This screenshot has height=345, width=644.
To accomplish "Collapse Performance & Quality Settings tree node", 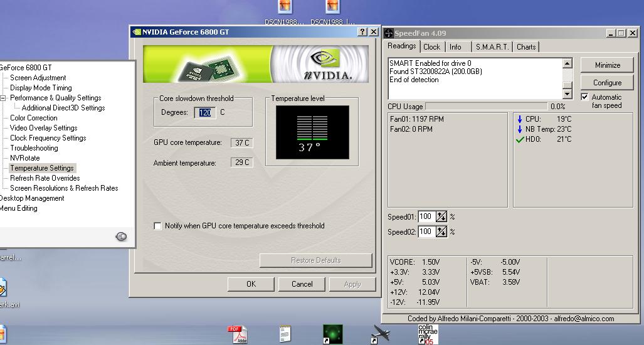I will (3, 98).
